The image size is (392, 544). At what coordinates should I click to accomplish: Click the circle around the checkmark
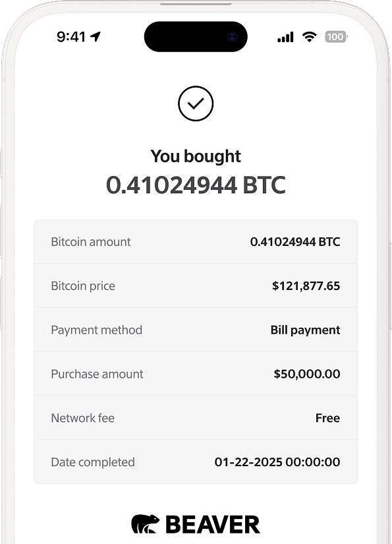coord(196,104)
